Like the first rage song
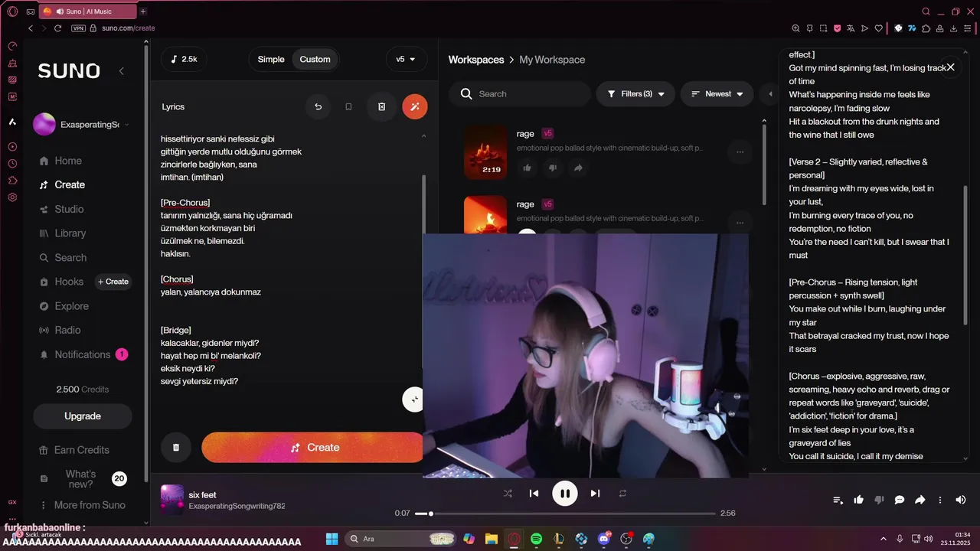 click(x=528, y=168)
